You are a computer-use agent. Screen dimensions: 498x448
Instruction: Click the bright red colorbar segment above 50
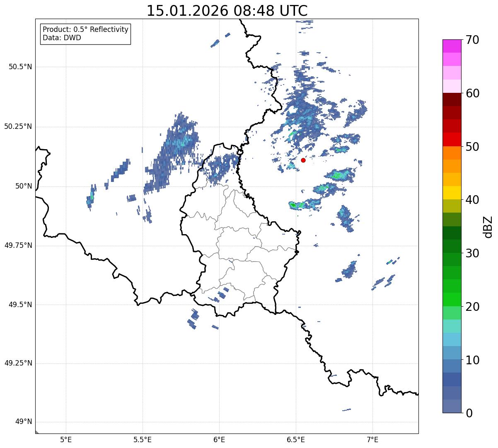coord(452,140)
